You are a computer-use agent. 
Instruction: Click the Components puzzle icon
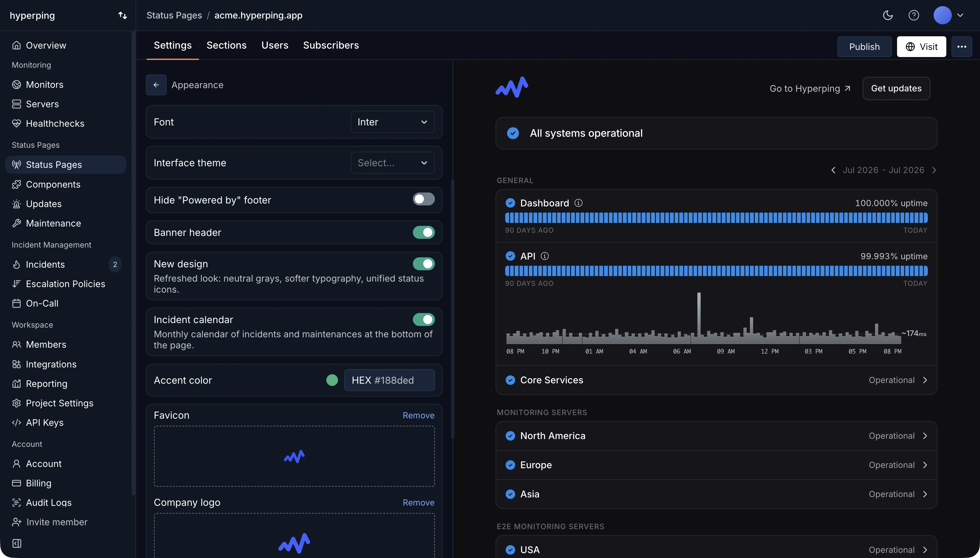pyautogui.click(x=17, y=184)
